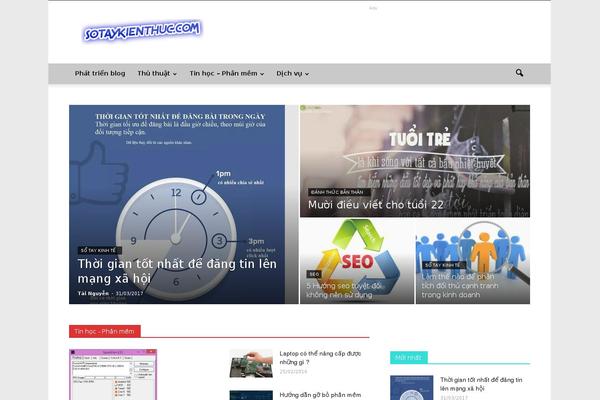Click the SEO category tag
600x400 pixels.
pos(314,274)
